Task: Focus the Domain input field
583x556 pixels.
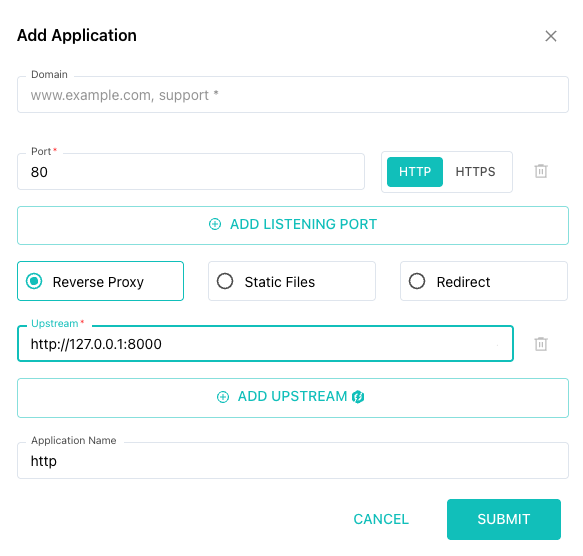Action: 293,95
